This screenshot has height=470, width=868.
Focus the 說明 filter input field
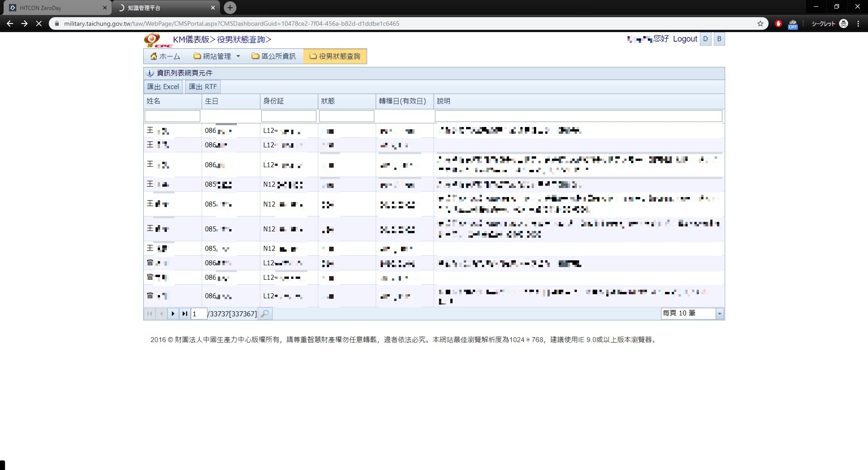pyautogui.click(x=579, y=116)
